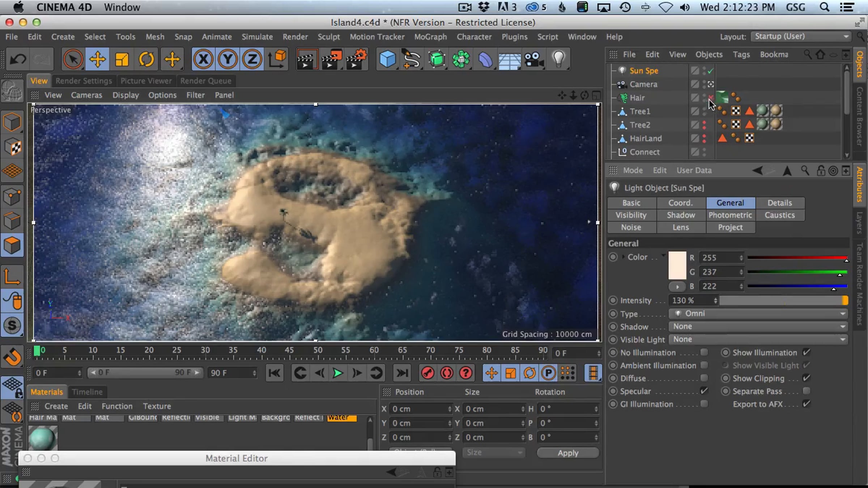Click Polygons mode orange cube icon

pos(12,246)
